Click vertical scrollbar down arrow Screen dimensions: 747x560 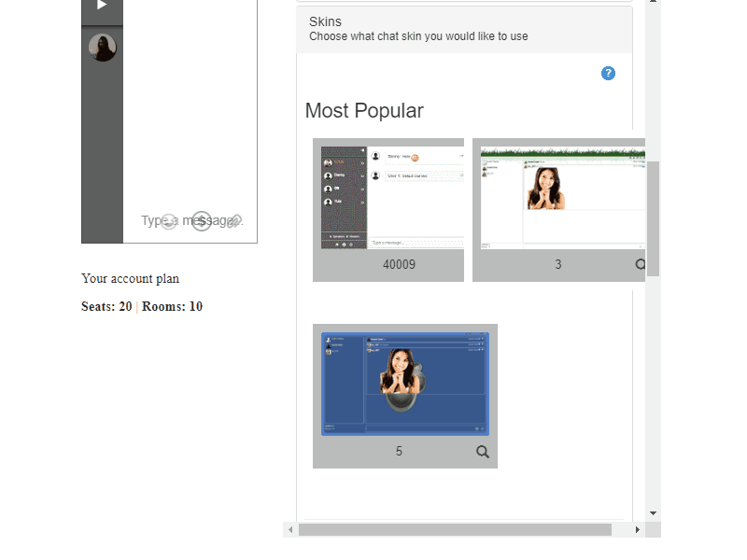[x=653, y=513]
